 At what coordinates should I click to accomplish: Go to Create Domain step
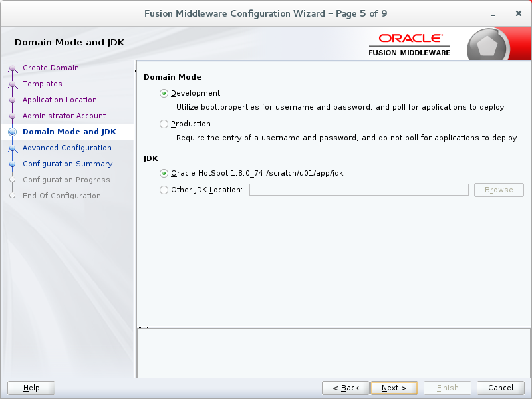pyautogui.click(x=51, y=68)
